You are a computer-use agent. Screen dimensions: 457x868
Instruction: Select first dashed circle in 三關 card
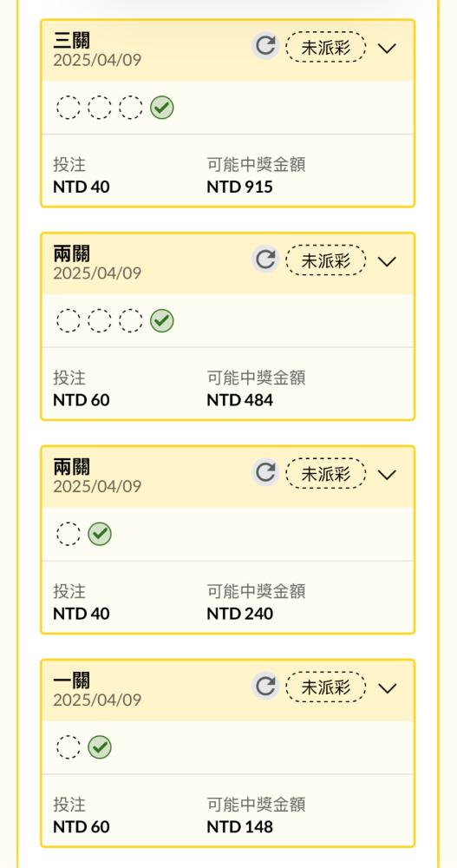68,108
